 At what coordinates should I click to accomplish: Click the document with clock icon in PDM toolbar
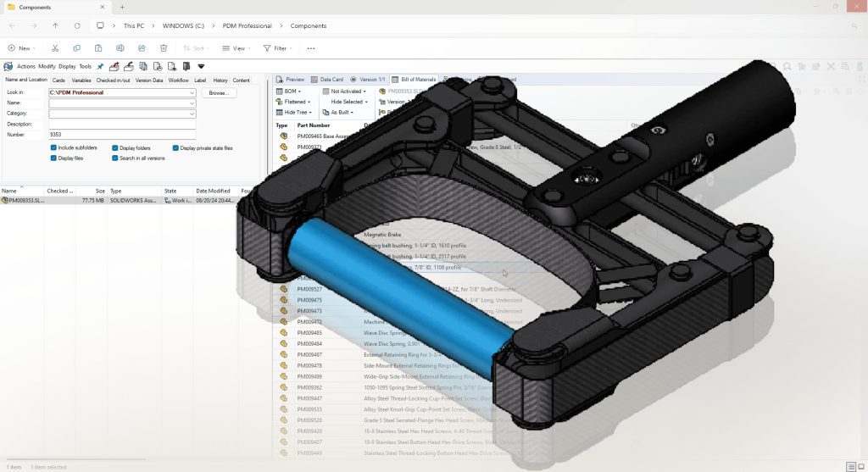pyautogui.click(x=157, y=66)
